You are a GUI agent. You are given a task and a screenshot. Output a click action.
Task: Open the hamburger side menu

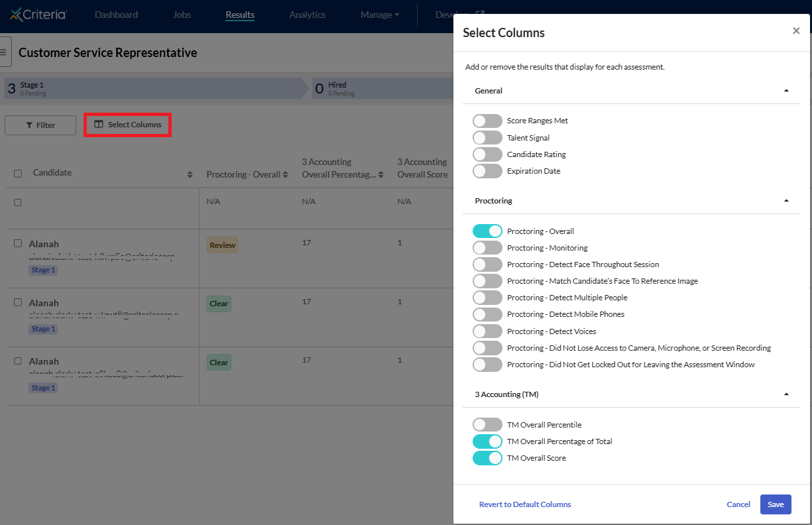point(5,52)
